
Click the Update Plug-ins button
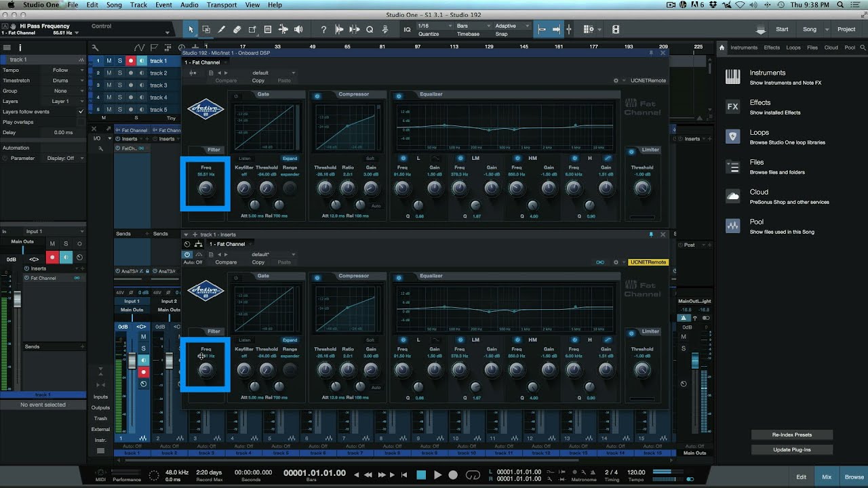click(x=791, y=449)
